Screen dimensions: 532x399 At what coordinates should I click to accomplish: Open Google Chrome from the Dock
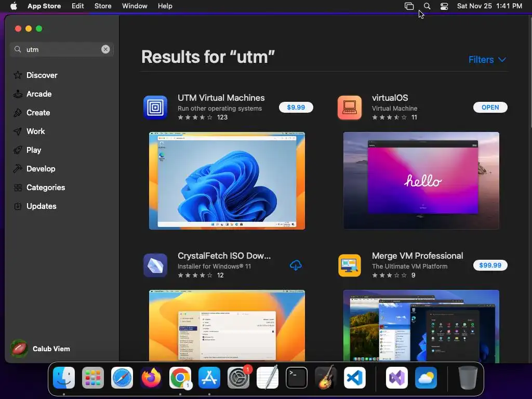pyautogui.click(x=180, y=378)
